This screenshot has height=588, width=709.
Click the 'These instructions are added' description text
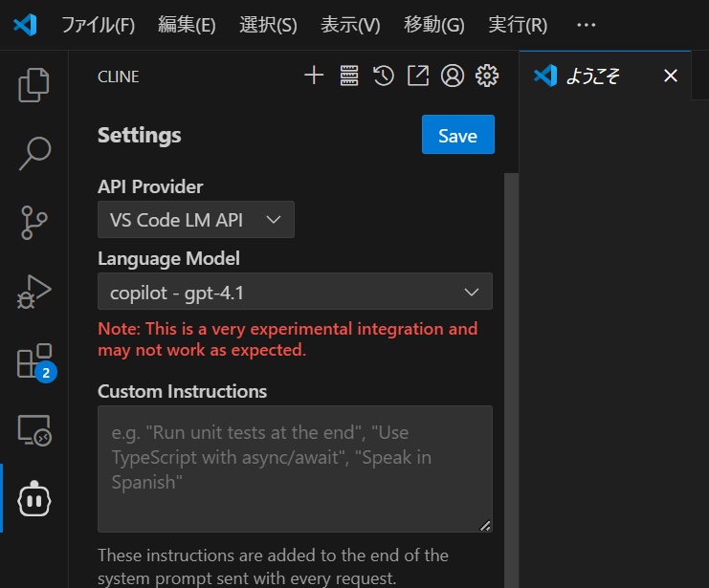click(x=273, y=566)
